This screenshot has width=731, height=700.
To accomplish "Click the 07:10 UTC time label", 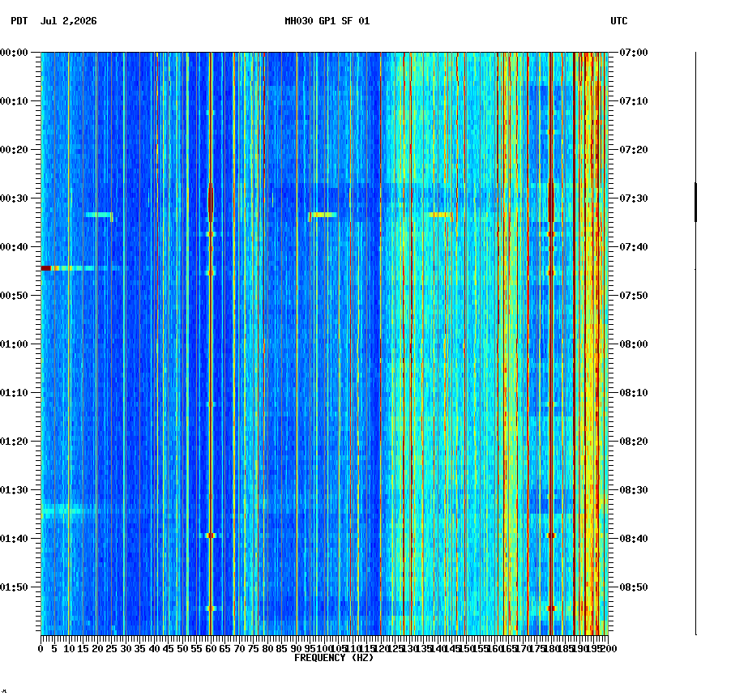I will click(634, 101).
